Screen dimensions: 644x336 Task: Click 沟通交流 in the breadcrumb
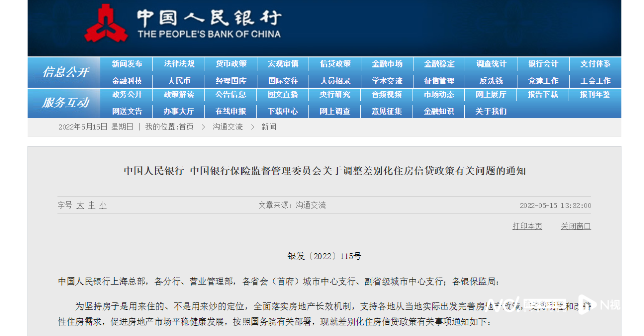tap(227, 127)
